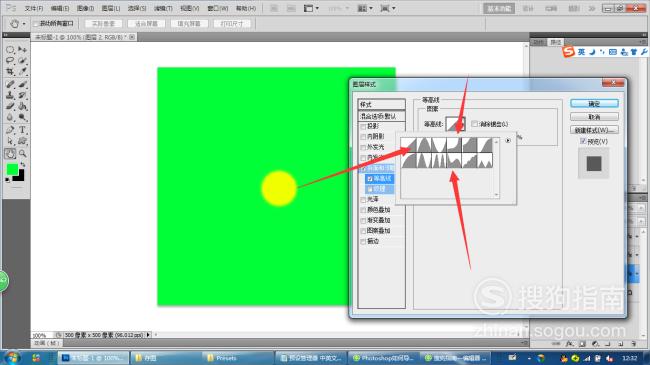Screen dimensions: 650x365
Task: Select the Pen tool
Action: 10,130
